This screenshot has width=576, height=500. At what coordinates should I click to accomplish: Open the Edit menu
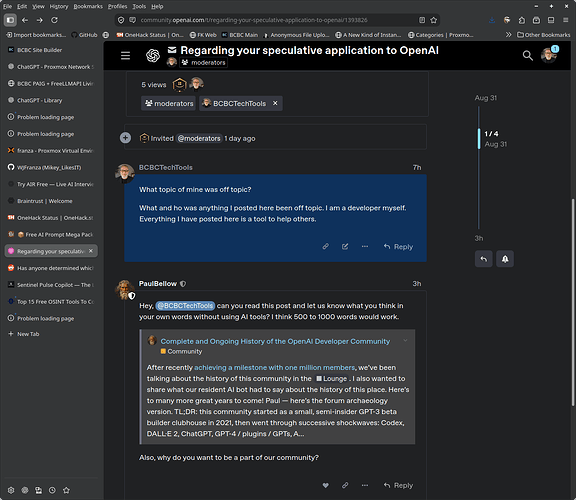point(22,6)
